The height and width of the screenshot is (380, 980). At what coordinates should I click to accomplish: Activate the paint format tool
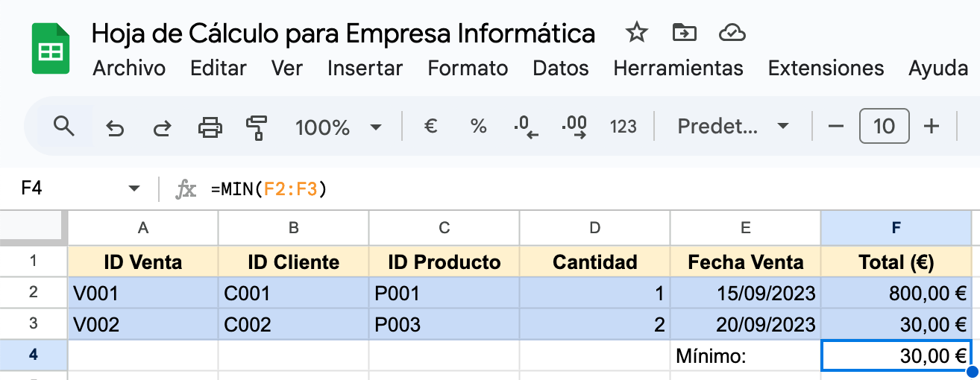point(257,127)
